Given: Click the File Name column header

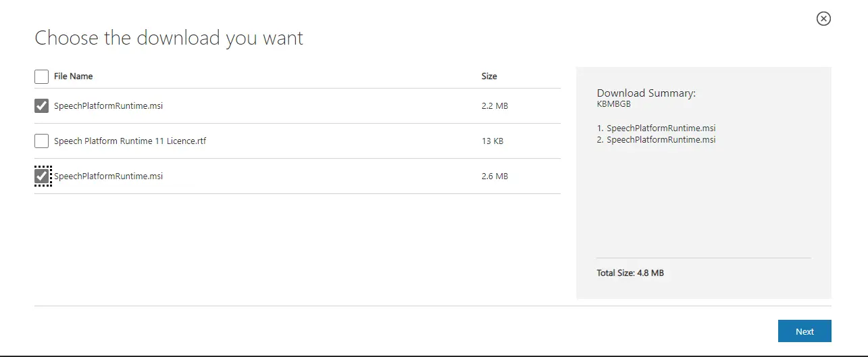Looking at the screenshot, I should click(73, 76).
